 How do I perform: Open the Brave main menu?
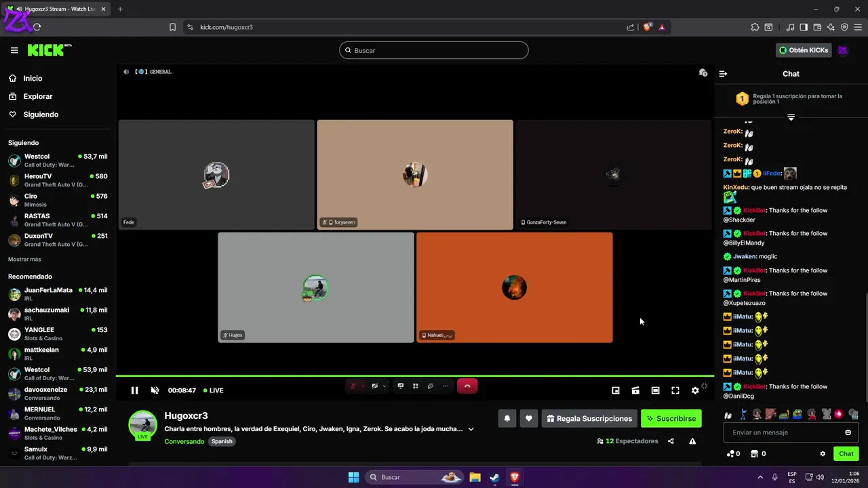tap(858, 27)
